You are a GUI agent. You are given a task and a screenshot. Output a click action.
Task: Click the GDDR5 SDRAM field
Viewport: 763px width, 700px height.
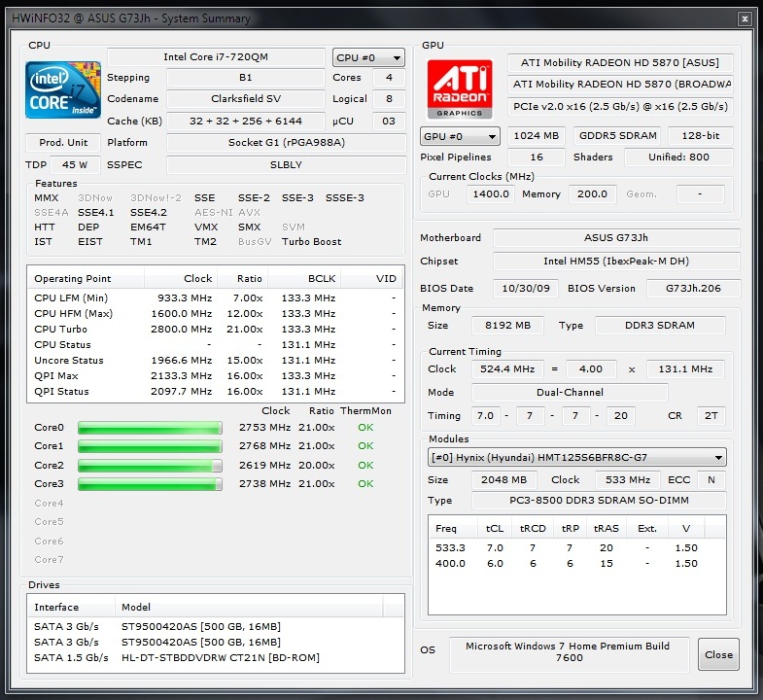point(617,136)
